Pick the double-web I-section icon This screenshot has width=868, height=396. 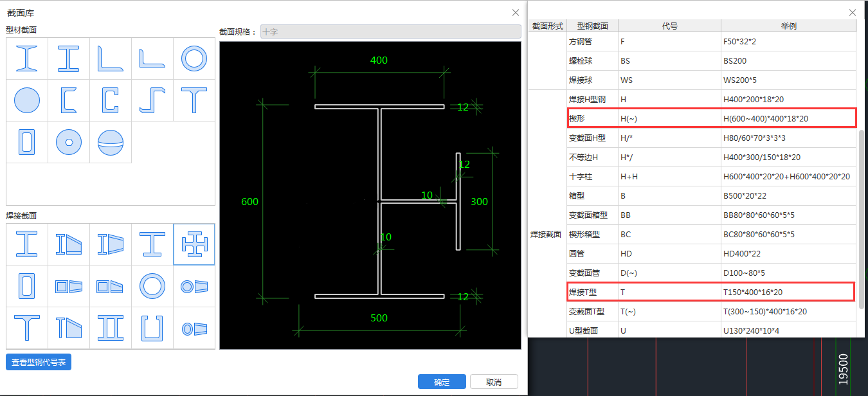tap(111, 328)
